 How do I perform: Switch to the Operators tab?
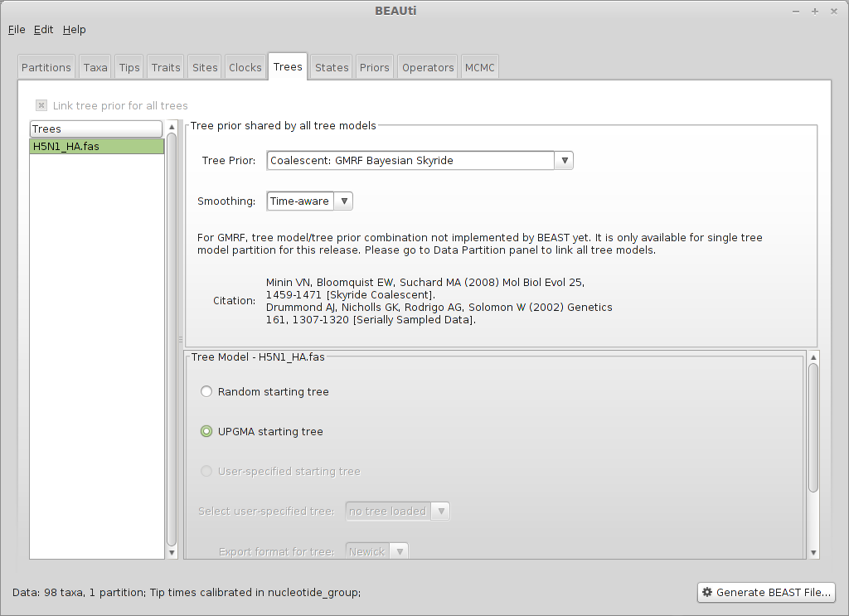coord(428,68)
